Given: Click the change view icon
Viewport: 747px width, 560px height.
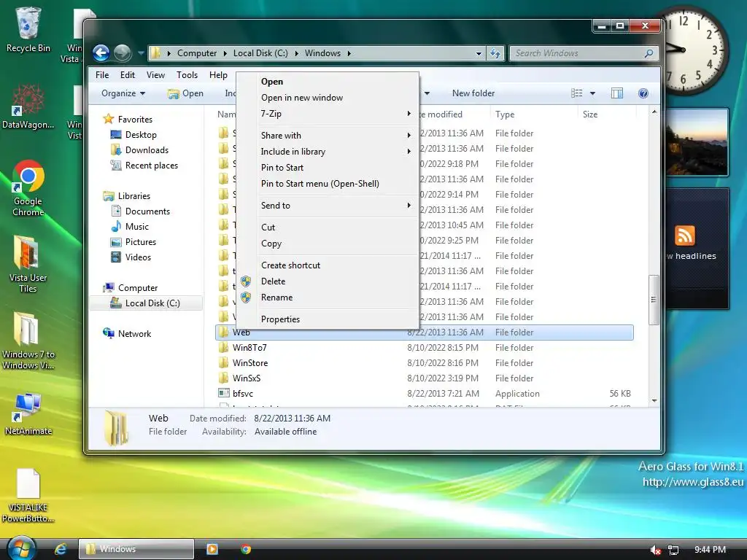Looking at the screenshot, I should (x=576, y=93).
